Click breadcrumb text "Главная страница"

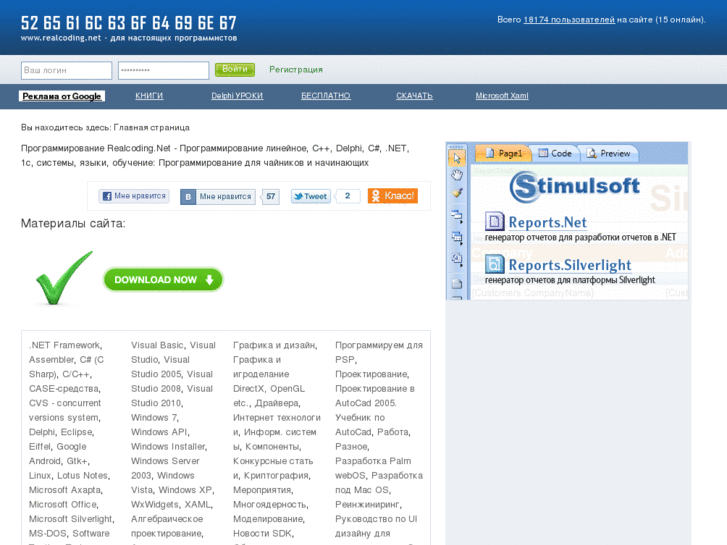pyautogui.click(x=152, y=128)
